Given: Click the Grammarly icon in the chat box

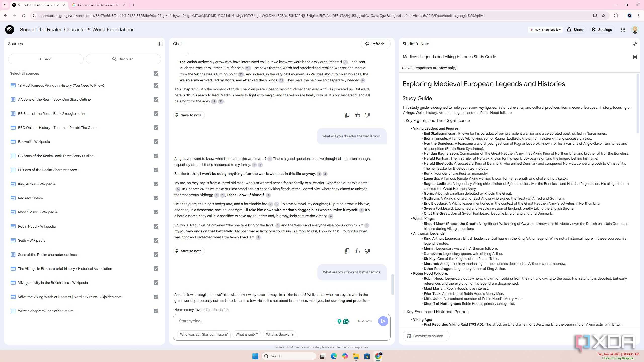Looking at the screenshot, I should coord(346,321).
